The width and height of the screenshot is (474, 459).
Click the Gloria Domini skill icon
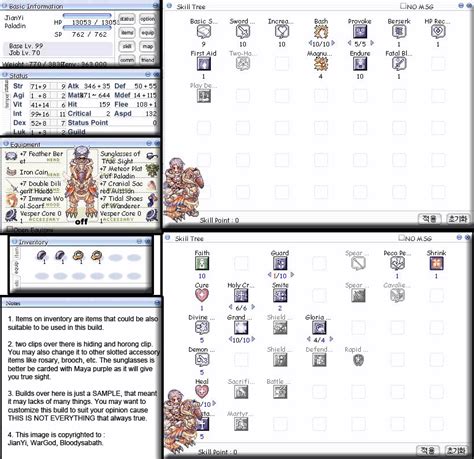point(319,328)
